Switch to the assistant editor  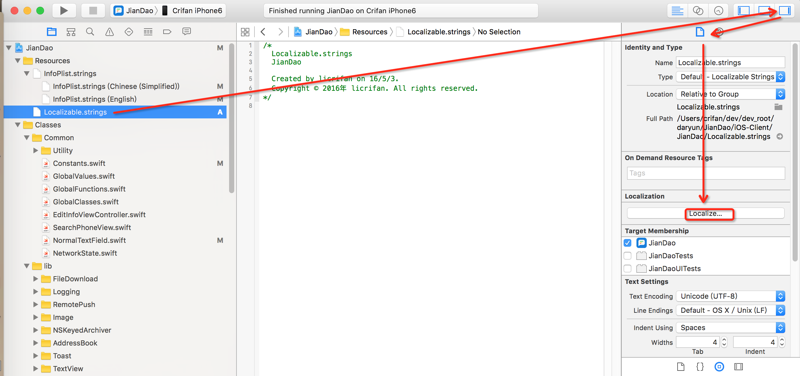click(697, 11)
